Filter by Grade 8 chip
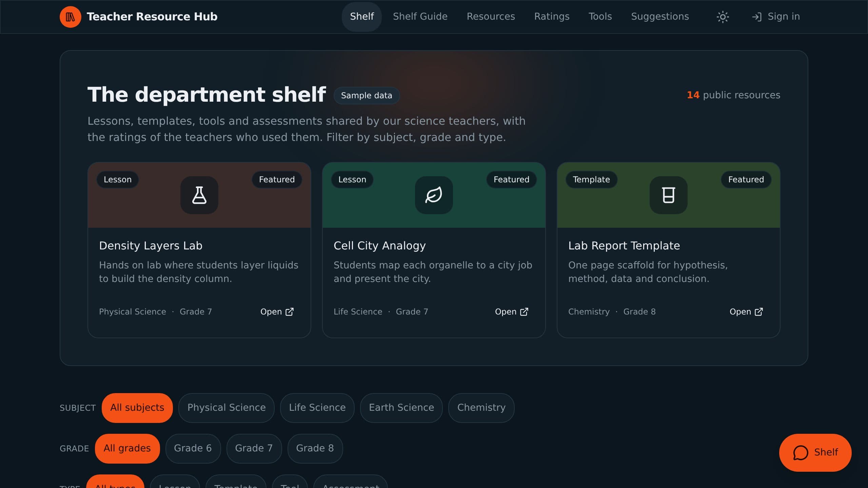 tap(315, 448)
